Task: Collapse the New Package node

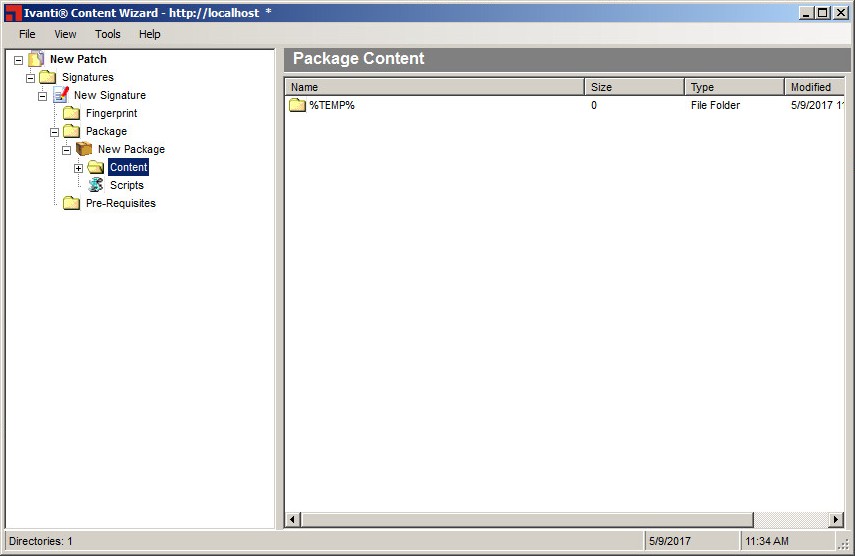Action: [x=66, y=150]
